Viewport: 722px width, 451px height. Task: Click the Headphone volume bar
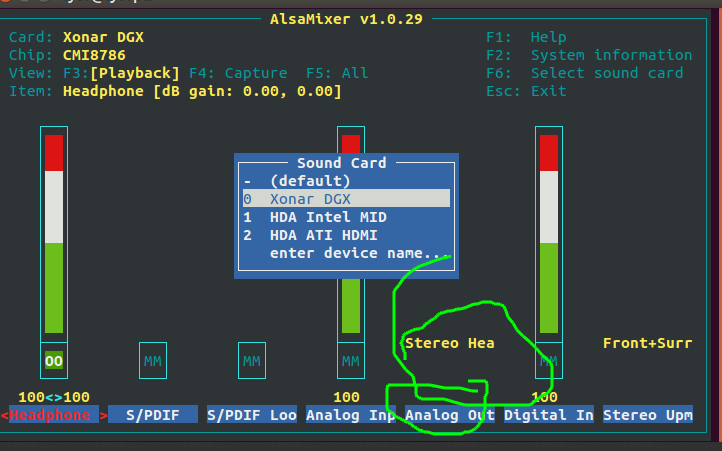pos(54,234)
